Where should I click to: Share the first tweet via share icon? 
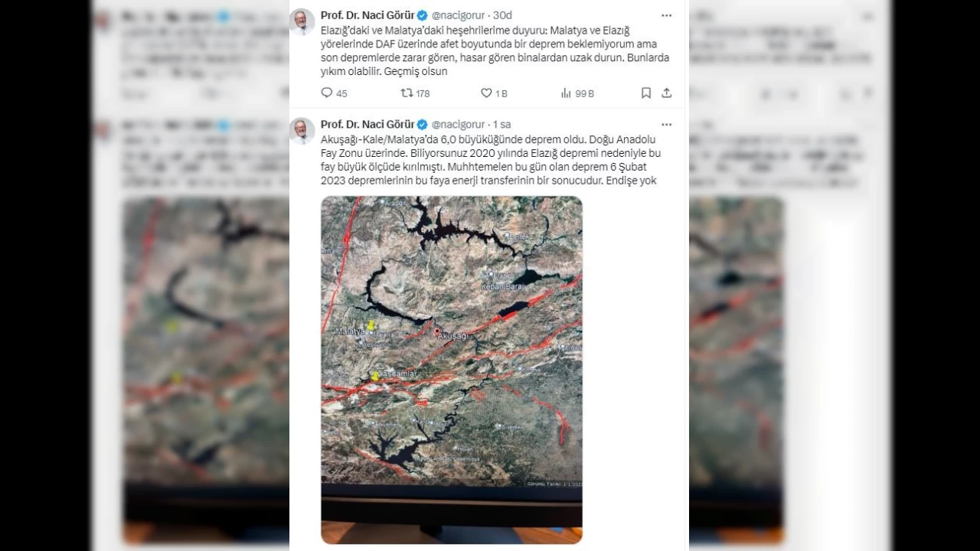[667, 93]
